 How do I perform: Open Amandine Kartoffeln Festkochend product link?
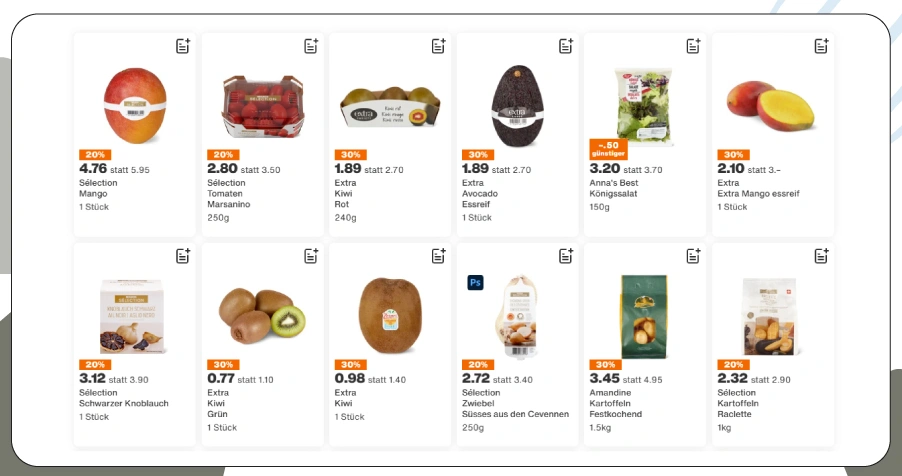[616, 403]
